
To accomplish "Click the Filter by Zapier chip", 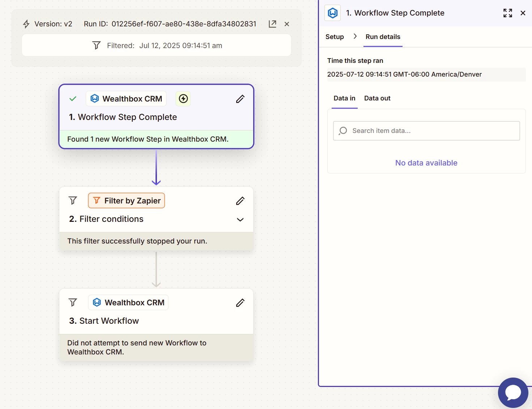I will (127, 201).
